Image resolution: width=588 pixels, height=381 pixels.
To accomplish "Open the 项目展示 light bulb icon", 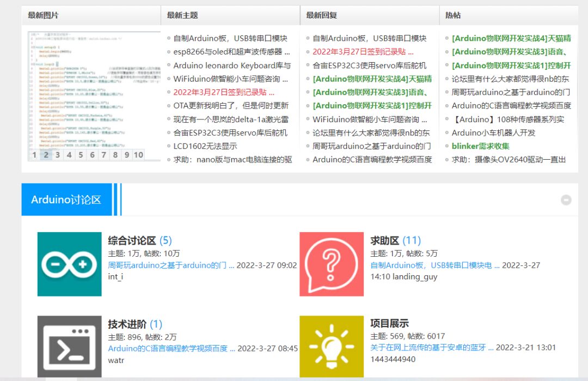I will (332, 347).
